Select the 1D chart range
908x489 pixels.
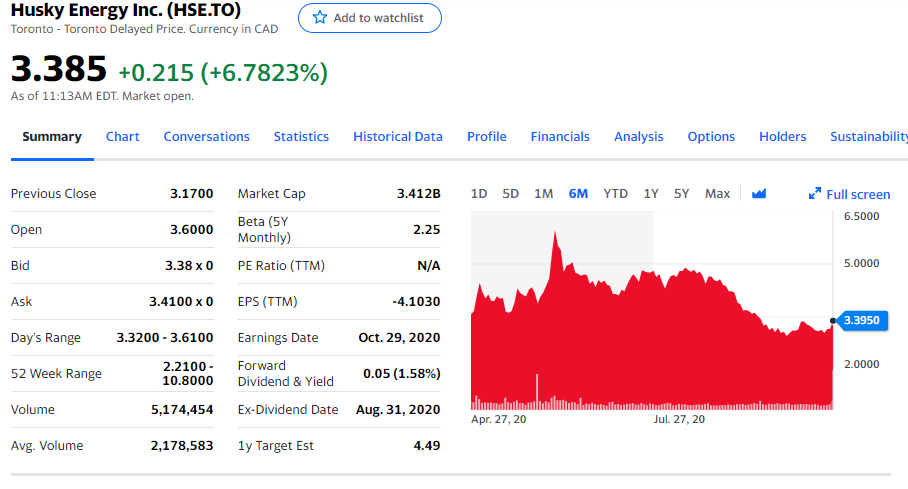point(479,194)
